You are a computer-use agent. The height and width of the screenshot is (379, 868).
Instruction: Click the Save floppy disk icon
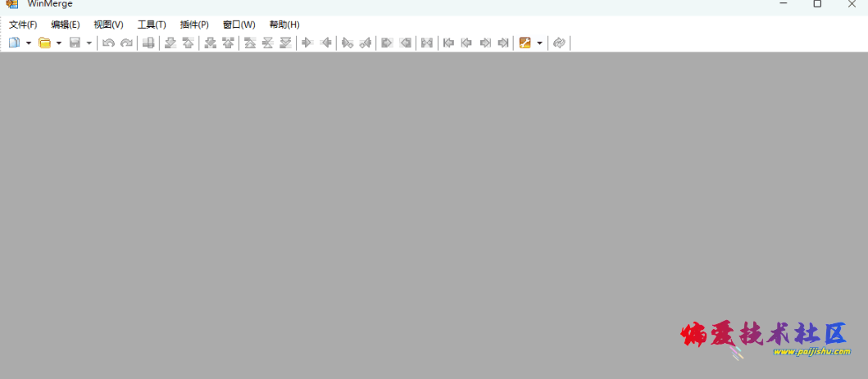point(75,43)
